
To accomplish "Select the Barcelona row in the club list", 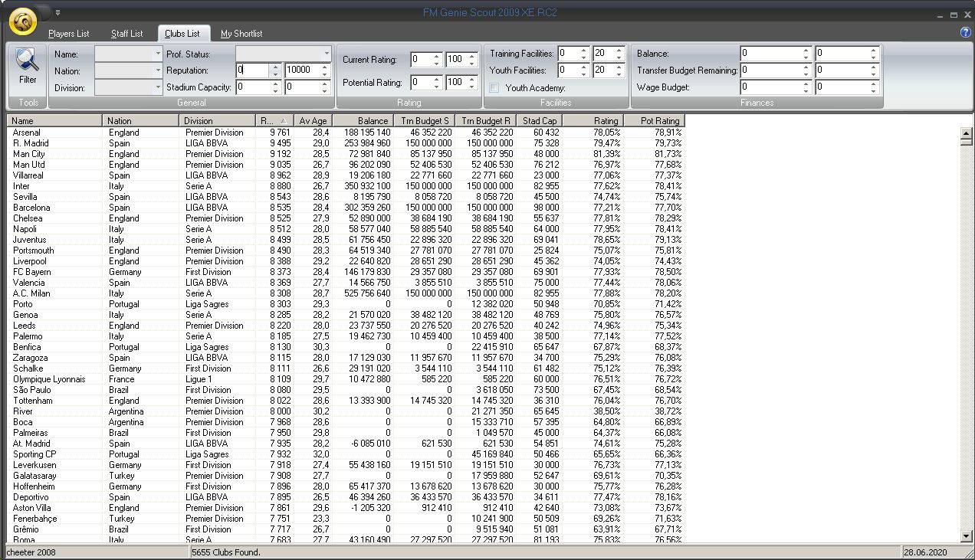I will point(32,208).
